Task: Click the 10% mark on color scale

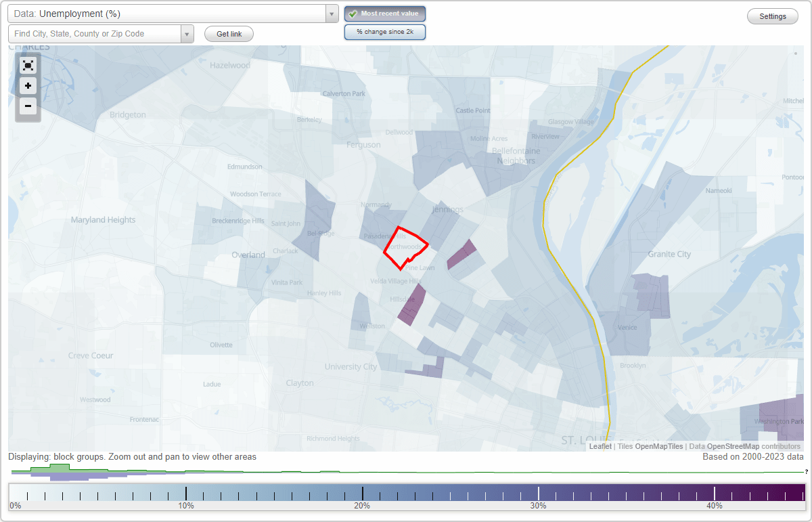Action: coord(186,506)
